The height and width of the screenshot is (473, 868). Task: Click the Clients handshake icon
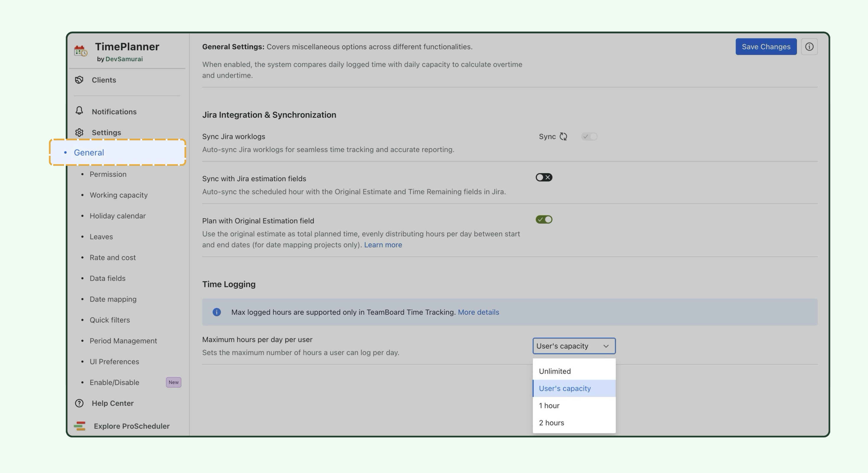79,80
